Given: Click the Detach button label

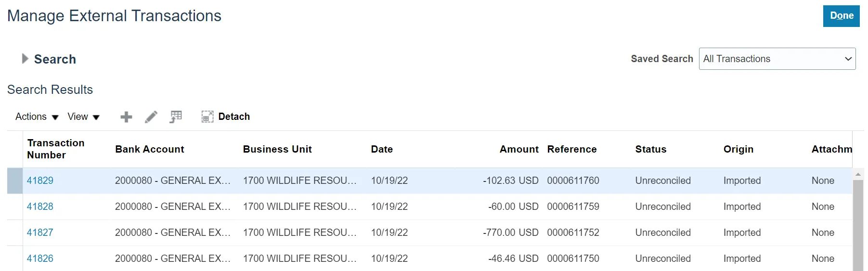Looking at the screenshot, I should pos(234,116).
